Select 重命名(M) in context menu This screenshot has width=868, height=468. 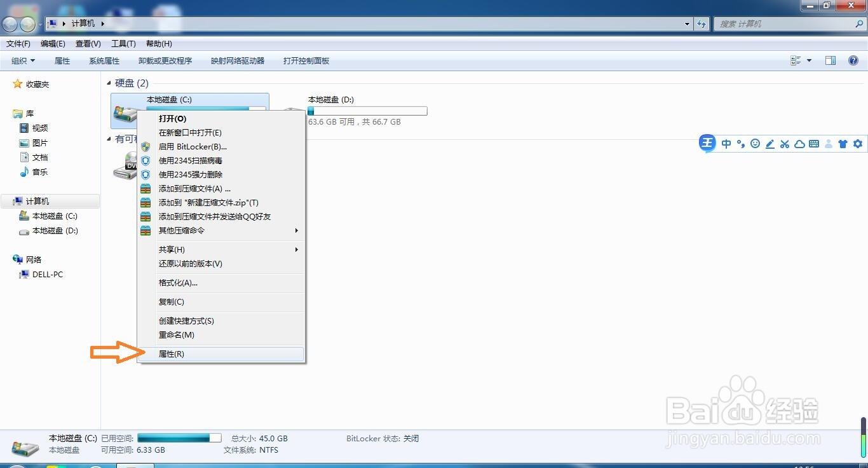point(221,335)
